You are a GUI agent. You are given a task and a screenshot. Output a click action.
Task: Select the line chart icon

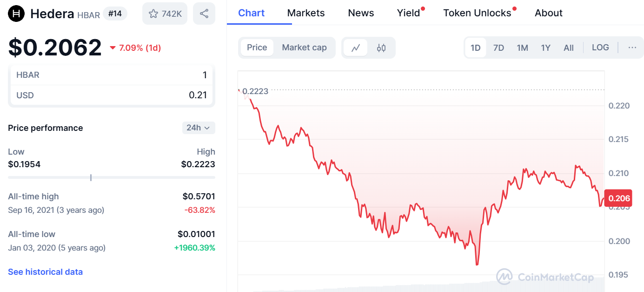click(x=355, y=48)
